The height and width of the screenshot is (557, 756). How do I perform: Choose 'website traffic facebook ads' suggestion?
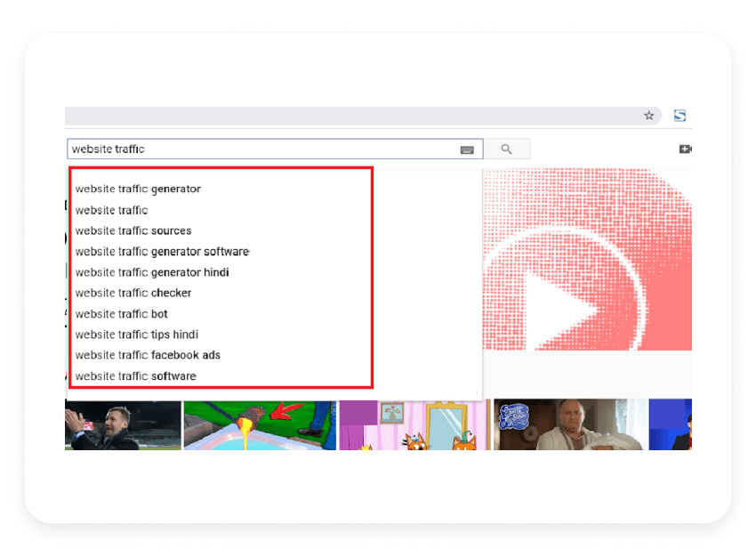point(148,354)
